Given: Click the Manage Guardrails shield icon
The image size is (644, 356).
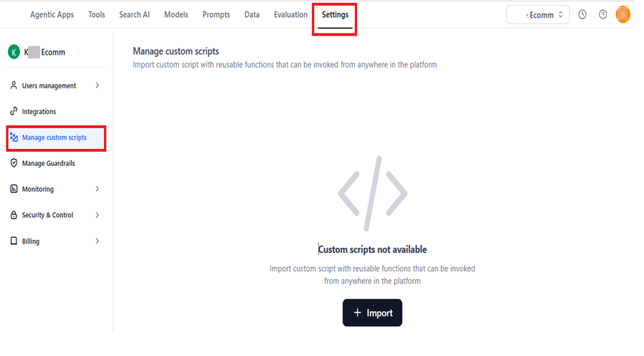Looking at the screenshot, I should pyautogui.click(x=14, y=164).
